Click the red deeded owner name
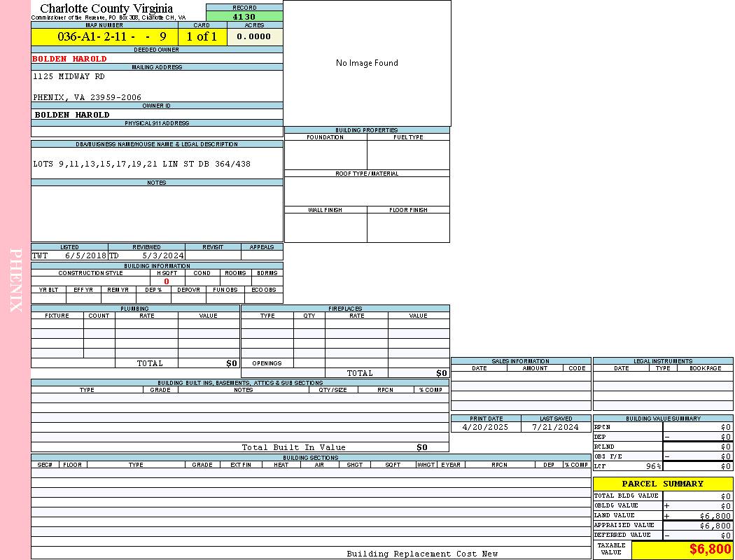Screen dimensions: 735x560 69,59
